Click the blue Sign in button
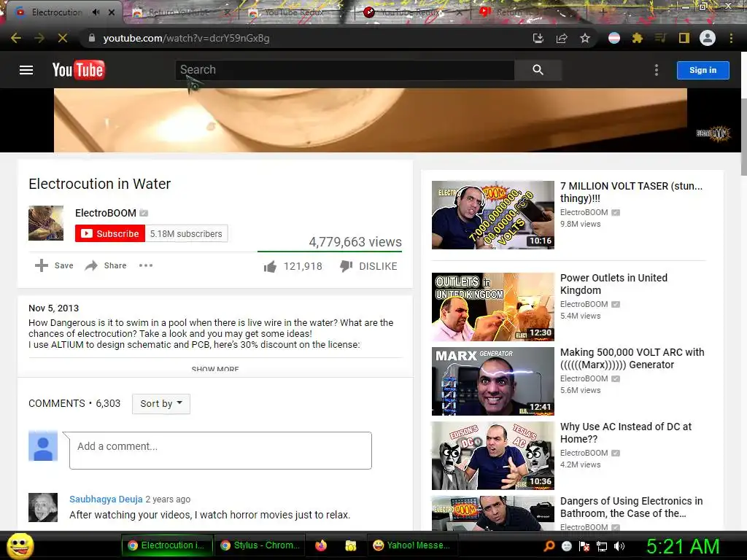Screen dimensions: 747x560 click(x=703, y=70)
